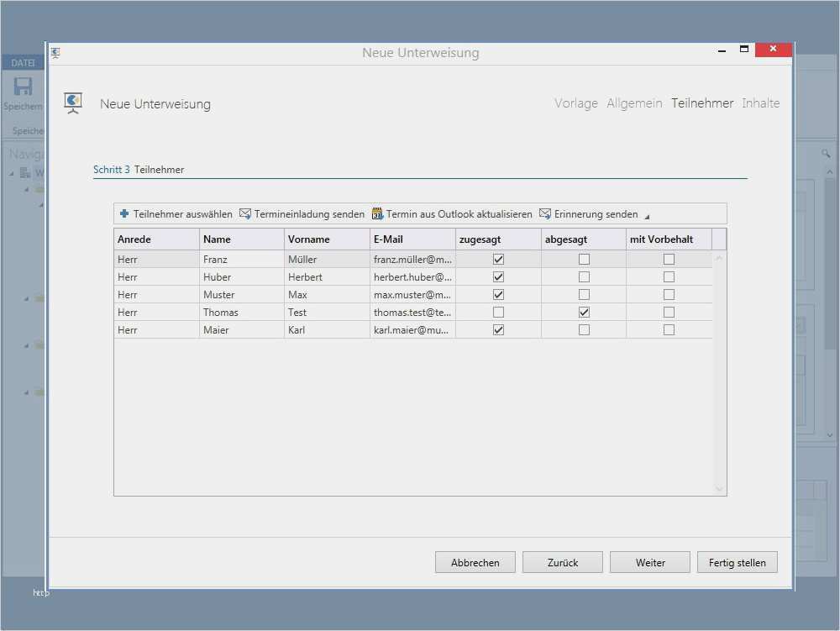Screen dimensions: 840x631
Task: Click the Erinnerung senden envelope icon
Action: coord(545,214)
